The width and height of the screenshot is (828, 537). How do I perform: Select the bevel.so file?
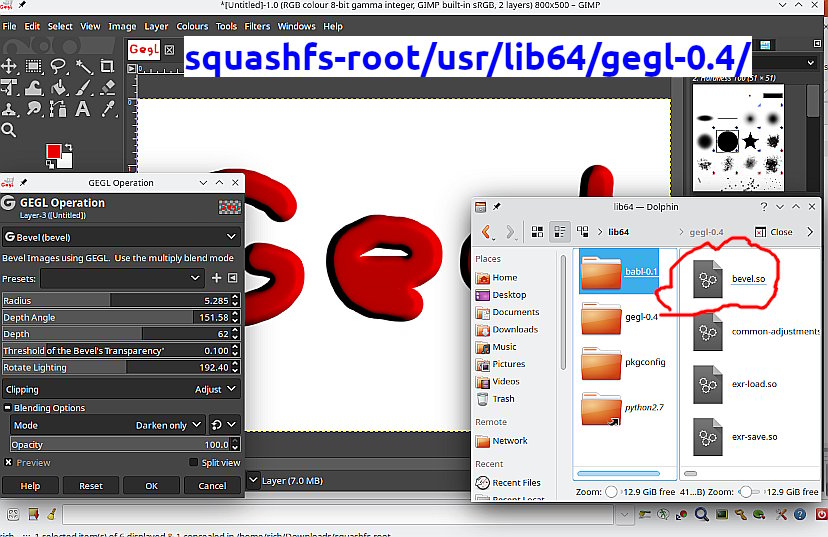click(x=728, y=279)
